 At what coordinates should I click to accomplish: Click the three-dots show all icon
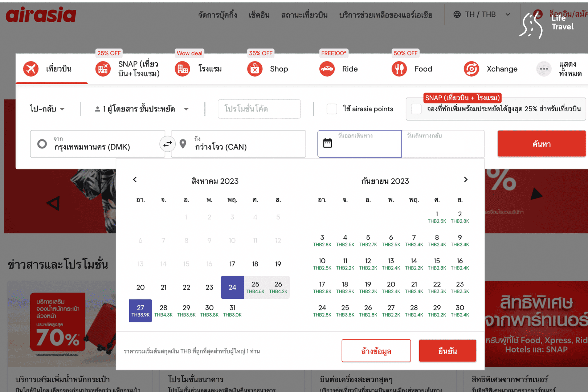click(x=544, y=69)
